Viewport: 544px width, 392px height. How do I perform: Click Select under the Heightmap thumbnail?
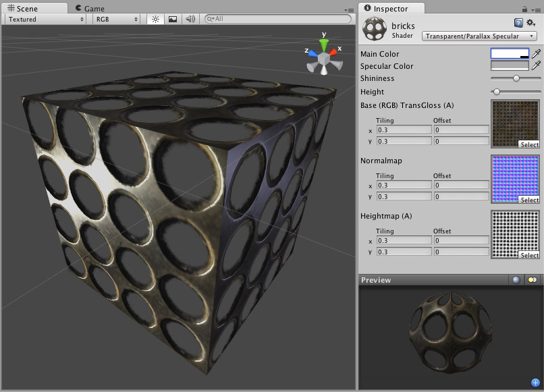[x=530, y=255]
